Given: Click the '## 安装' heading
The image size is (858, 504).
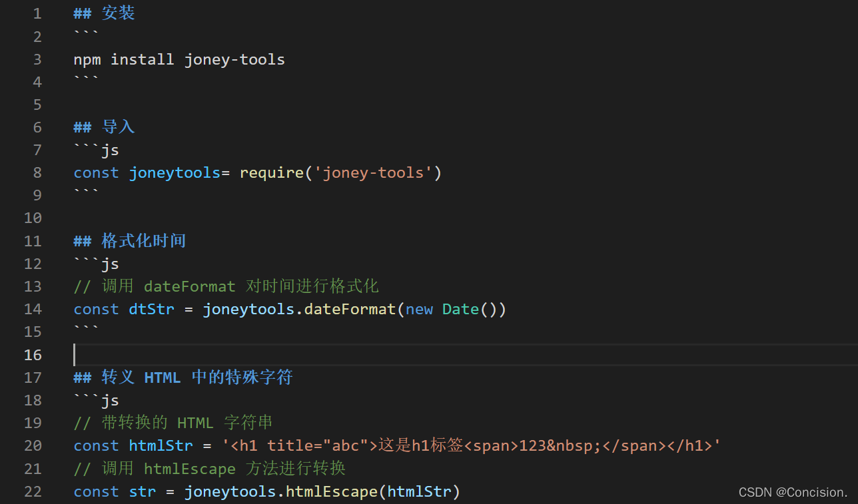Looking at the screenshot, I should coord(105,13).
